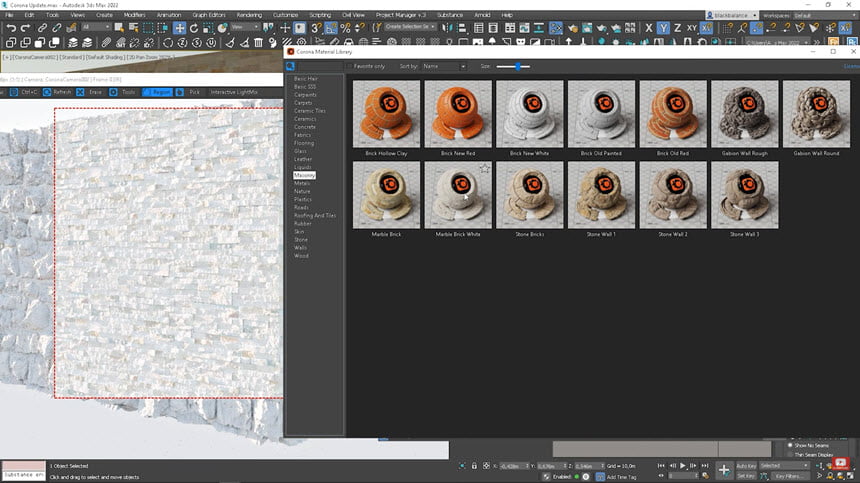
Task: Select the Roofing And Tiles category
Action: click(315, 215)
